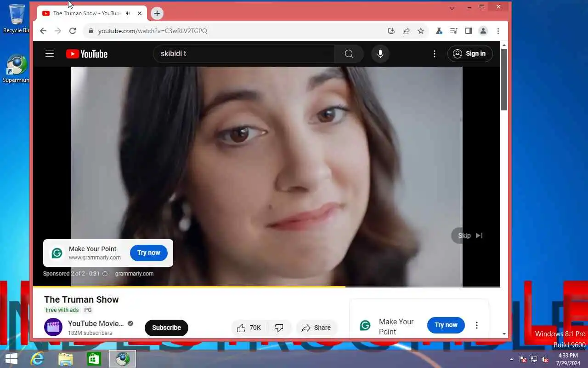Focus the search box containing 'skibidi t'
This screenshot has width=588, height=368.
click(x=244, y=54)
